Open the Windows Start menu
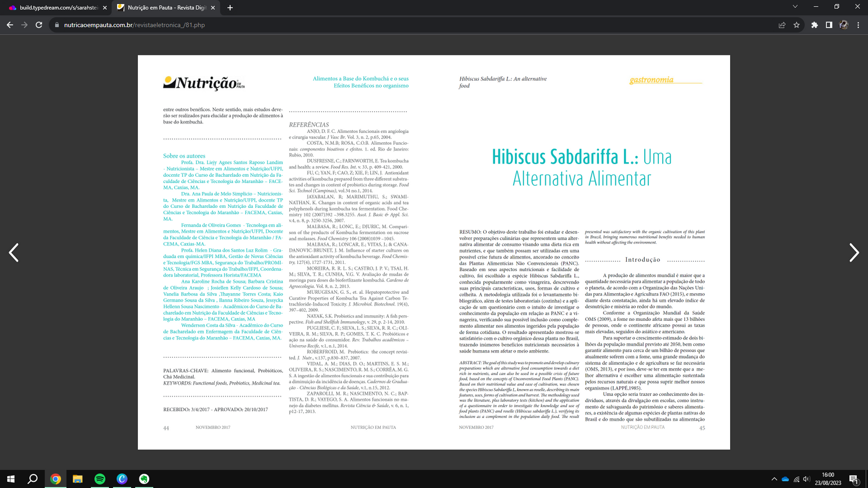Image resolution: width=868 pixels, height=488 pixels. click(11, 479)
